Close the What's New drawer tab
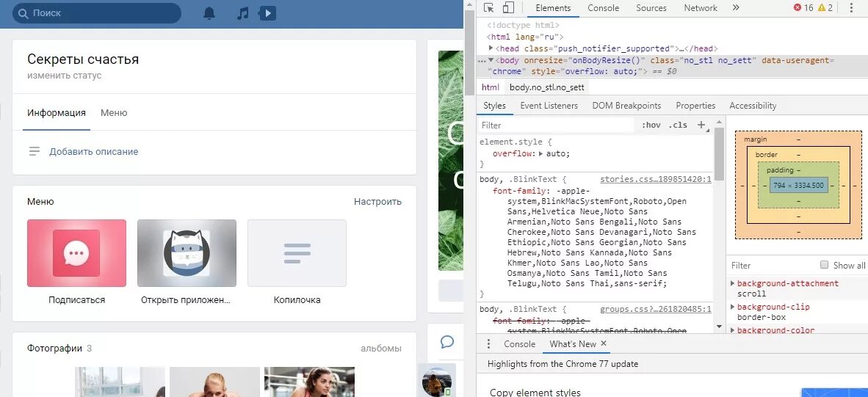This screenshot has width=868, height=397. 604,343
